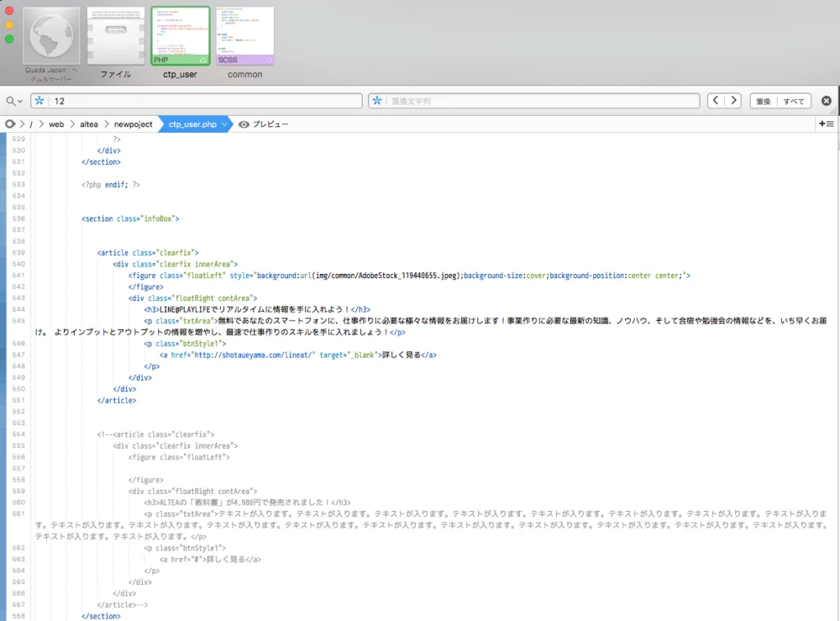Click the commented a href="#" line 563

[210, 559]
